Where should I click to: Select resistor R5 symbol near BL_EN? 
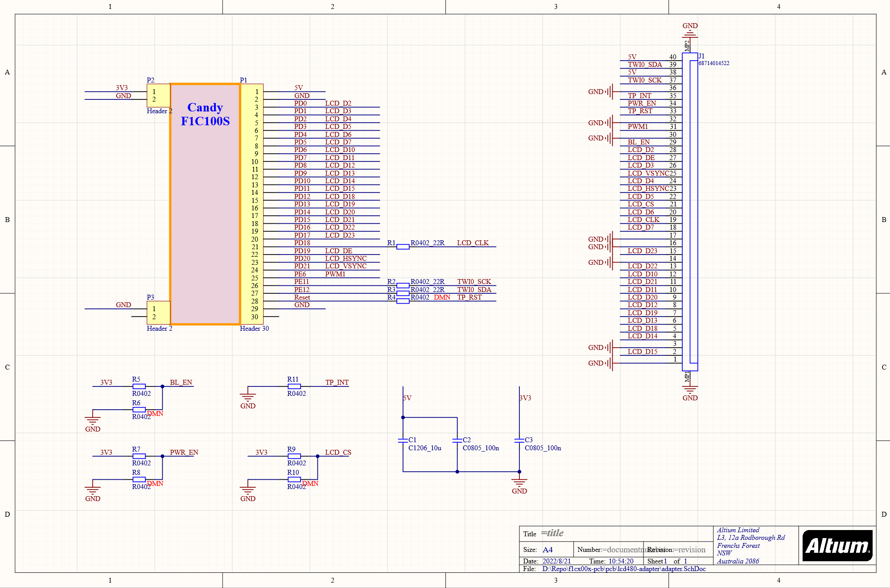coord(139,386)
